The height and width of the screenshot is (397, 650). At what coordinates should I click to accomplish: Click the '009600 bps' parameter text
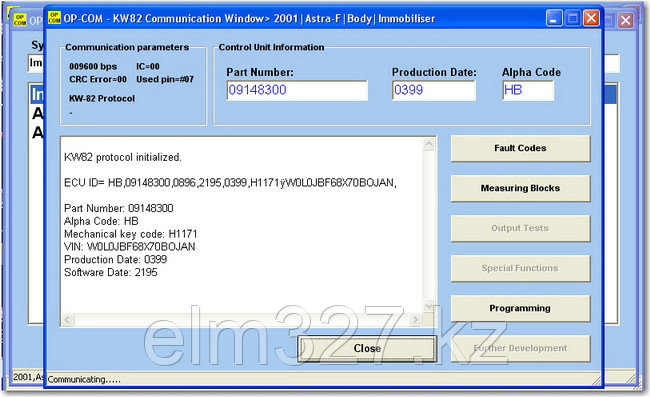(93, 67)
